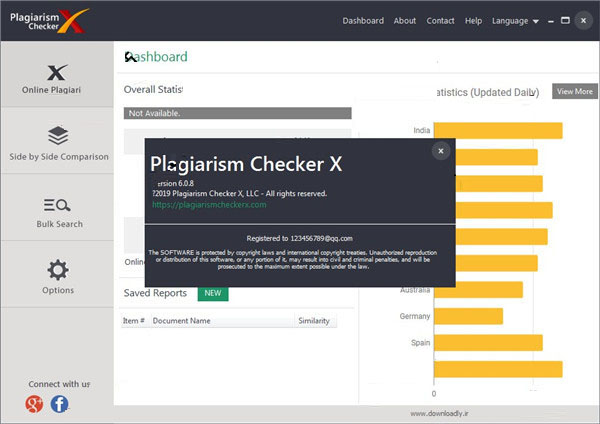Screen dimensions: 600x424
Task: Click the Facebook social icon
Action: point(60,404)
